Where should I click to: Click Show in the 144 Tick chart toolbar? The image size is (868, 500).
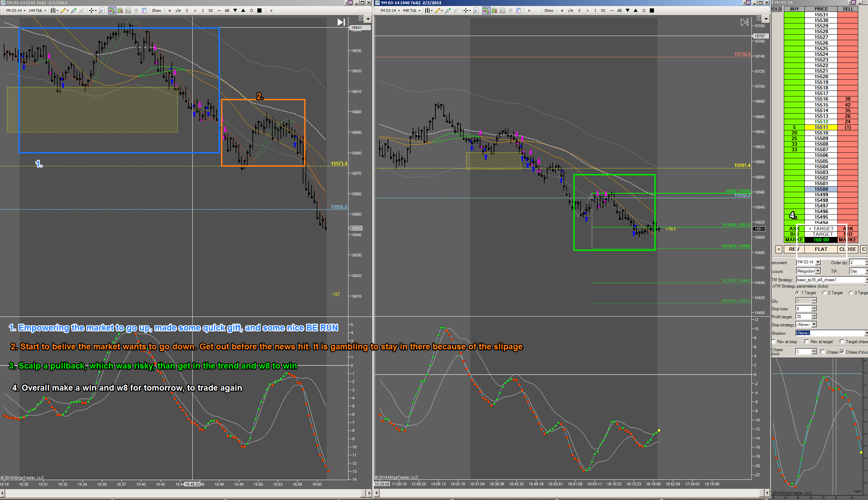pyautogui.click(x=156, y=10)
